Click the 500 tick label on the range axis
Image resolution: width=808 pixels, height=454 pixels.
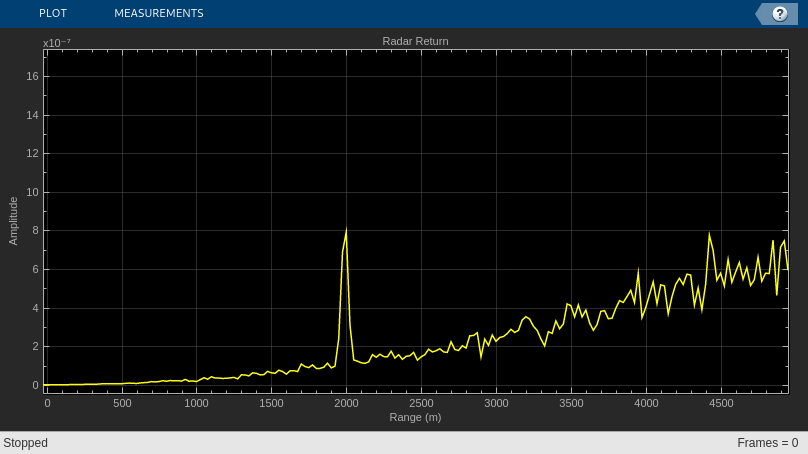(122, 403)
